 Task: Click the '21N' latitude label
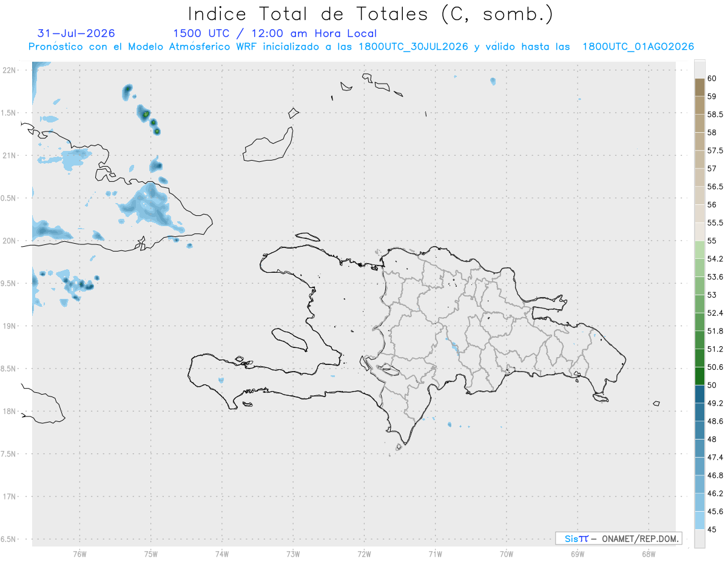click(x=9, y=155)
